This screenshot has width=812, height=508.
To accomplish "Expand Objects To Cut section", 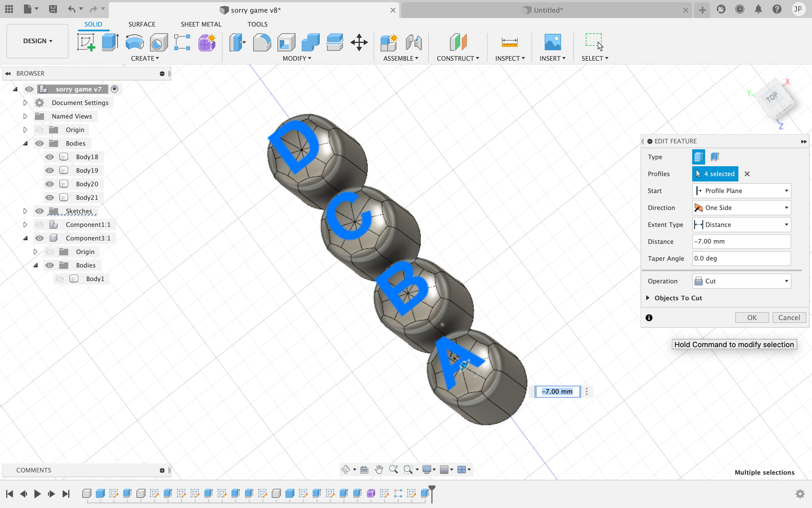I will point(648,298).
